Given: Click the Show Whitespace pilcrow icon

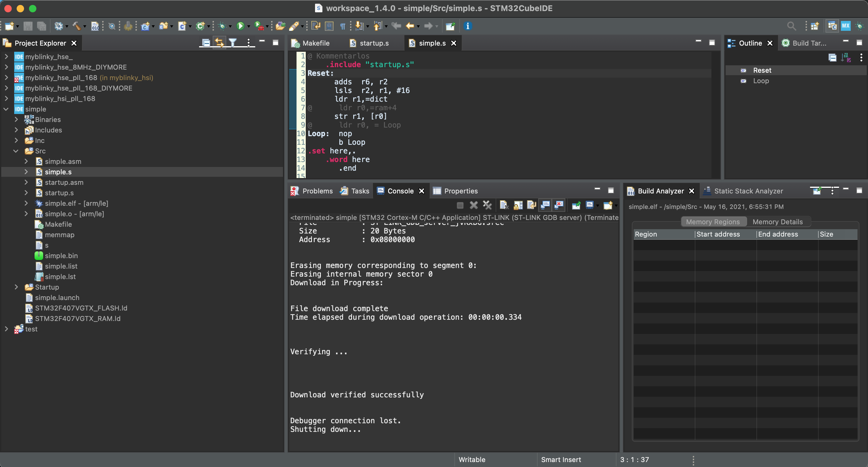Looking at the screenshot, I should 343,26.
